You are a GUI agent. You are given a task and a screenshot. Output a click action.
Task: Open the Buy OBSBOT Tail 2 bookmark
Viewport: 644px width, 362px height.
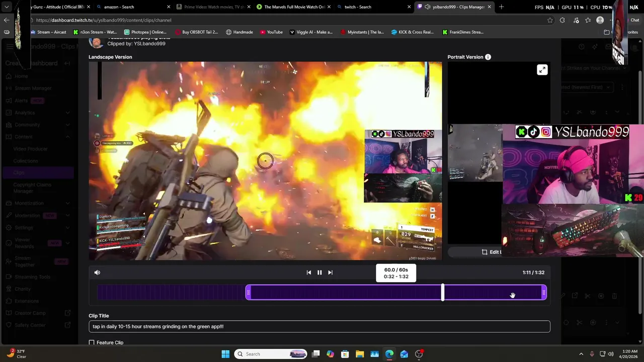(197, 32)
